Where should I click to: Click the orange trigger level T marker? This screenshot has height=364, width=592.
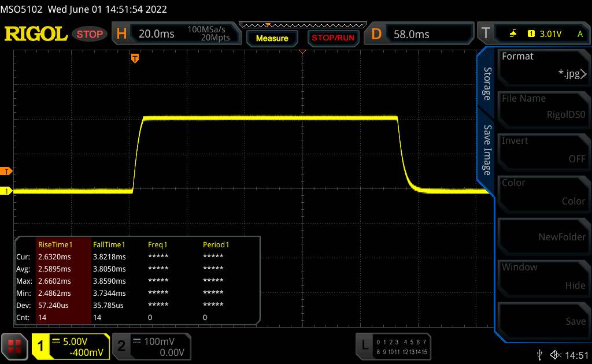[x=6, y=171]
